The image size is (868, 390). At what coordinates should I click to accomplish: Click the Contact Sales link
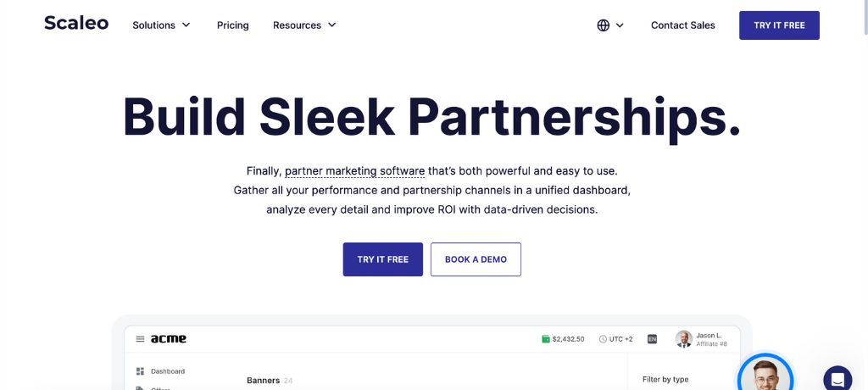tap(682, 25)
